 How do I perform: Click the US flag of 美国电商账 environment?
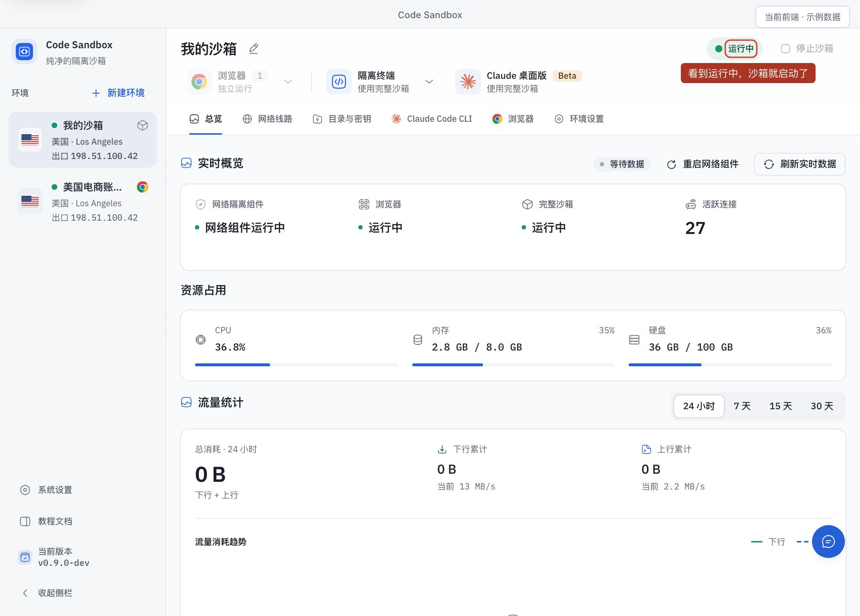click(x=30, y=202)
